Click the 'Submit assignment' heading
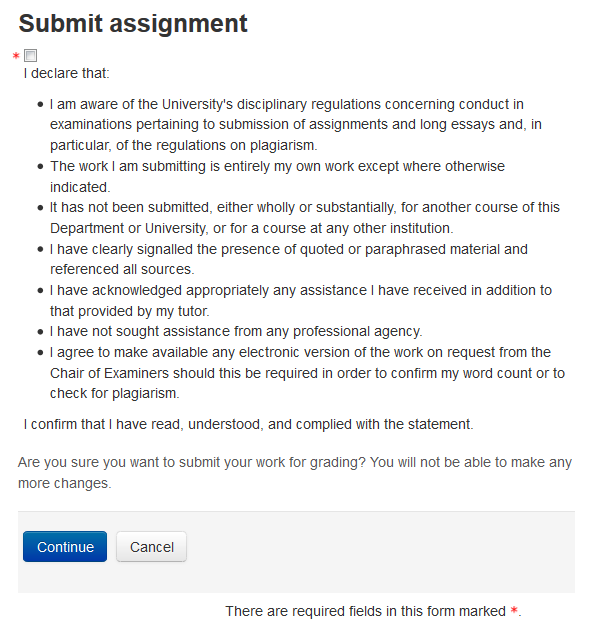Screen dimensions: 595x635 tap(133, 23)
